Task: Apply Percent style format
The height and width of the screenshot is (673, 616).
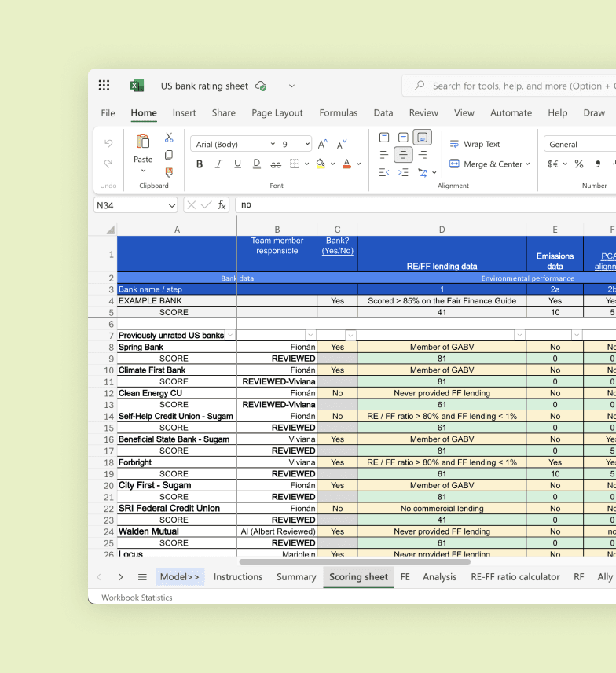Action: click(x=579, y=164)
